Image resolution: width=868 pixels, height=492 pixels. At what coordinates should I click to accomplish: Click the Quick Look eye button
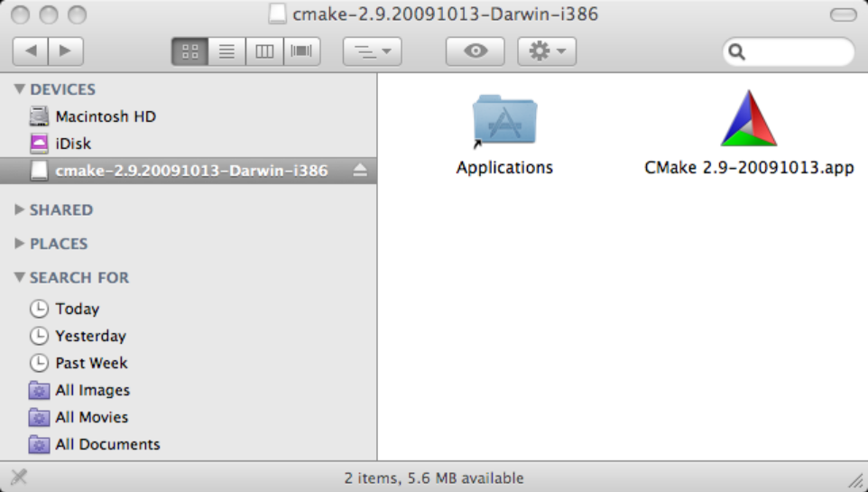475,51
